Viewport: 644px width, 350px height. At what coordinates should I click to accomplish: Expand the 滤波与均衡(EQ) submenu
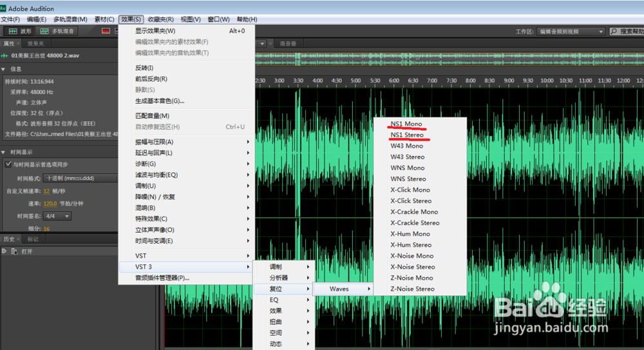click(185, 175)
